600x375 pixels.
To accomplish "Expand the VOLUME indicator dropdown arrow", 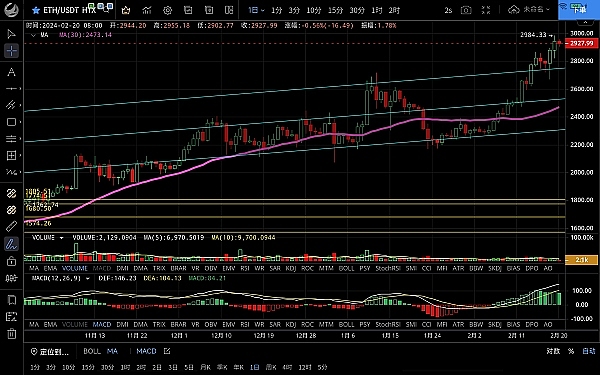I will coord(61,238).
